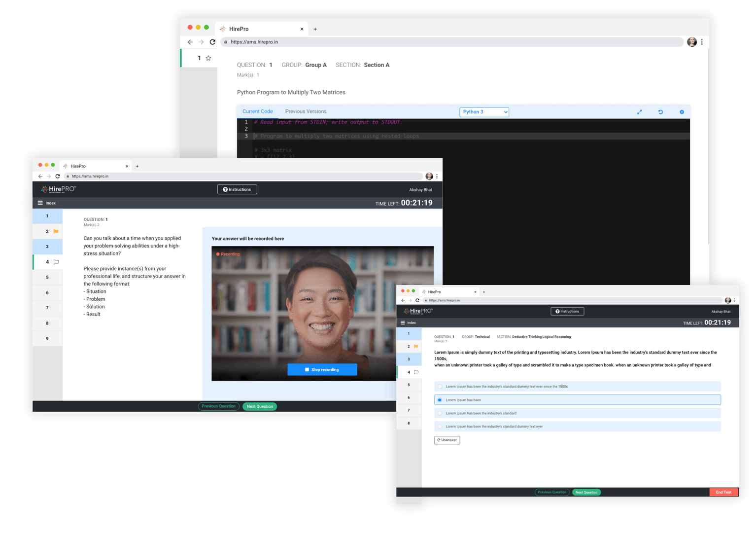Go back in interview window browser

tap(40, 176)
